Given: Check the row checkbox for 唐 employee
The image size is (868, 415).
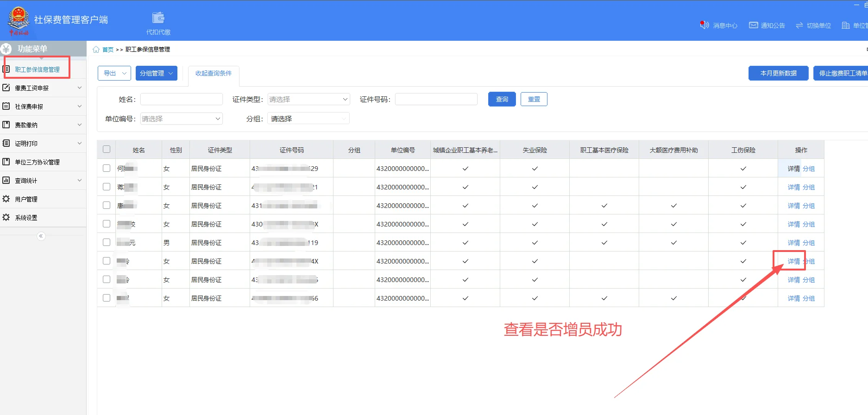Looking at the screenshot, I should point(107,205).
